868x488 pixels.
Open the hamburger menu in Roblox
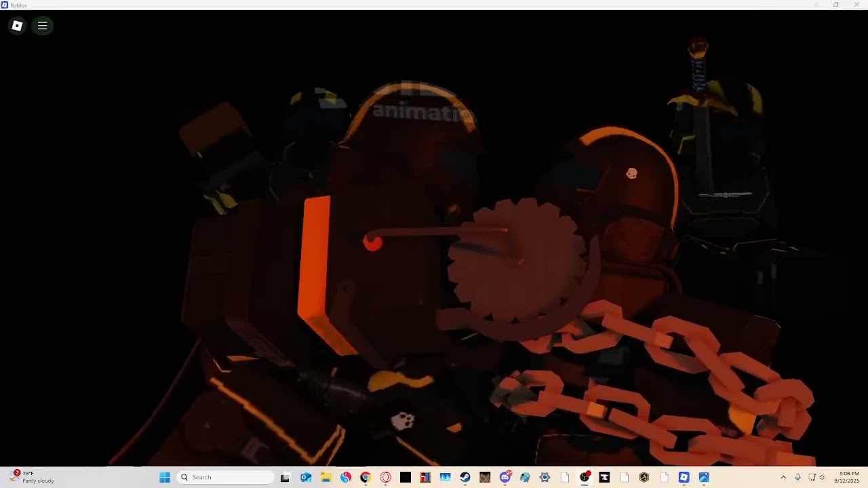point(42,26)
